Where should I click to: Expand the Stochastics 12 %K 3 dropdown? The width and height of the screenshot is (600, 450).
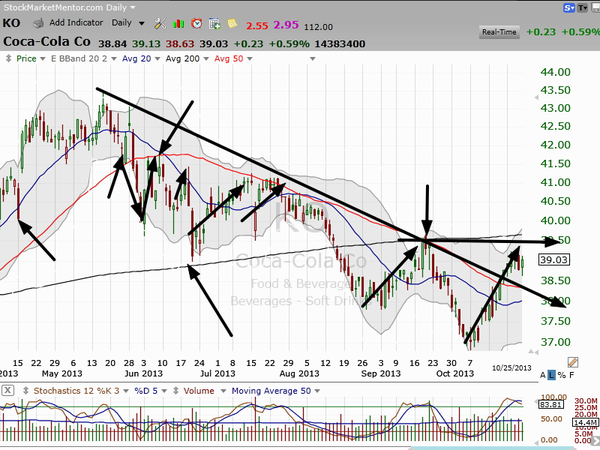click(126, 391)
